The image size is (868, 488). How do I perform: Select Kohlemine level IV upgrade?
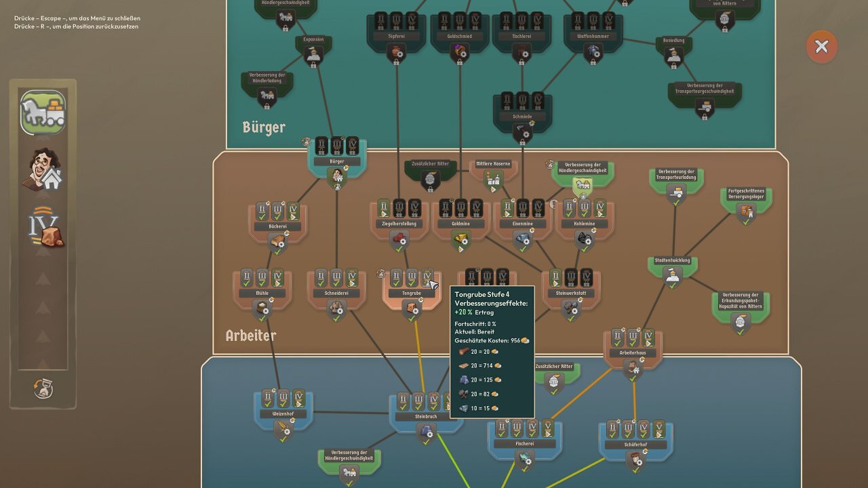pos(599,208)
